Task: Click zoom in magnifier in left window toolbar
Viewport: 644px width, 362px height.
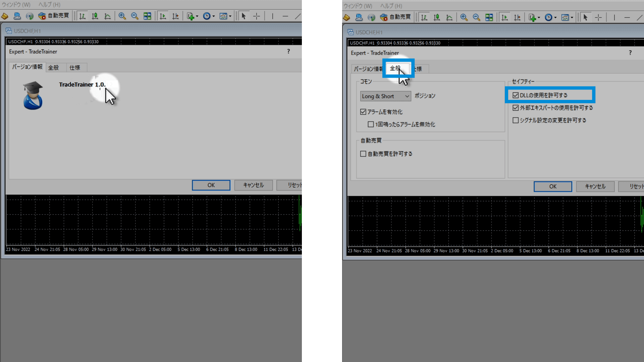Action: coord(122,16)
